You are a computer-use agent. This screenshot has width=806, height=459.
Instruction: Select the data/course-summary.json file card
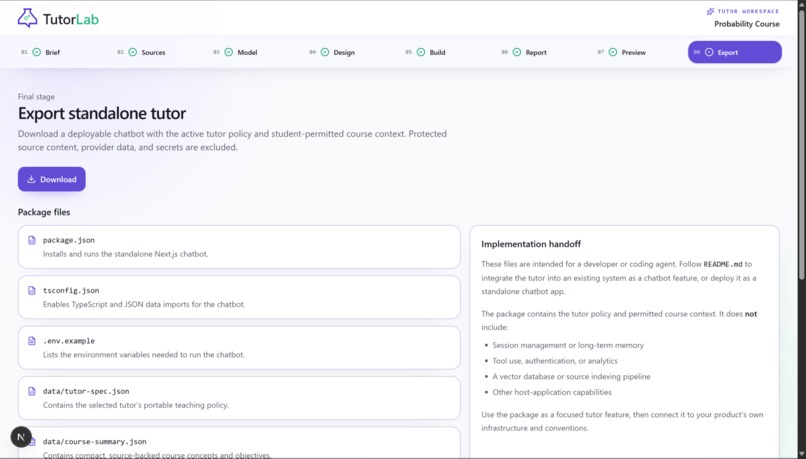point(239,443)
